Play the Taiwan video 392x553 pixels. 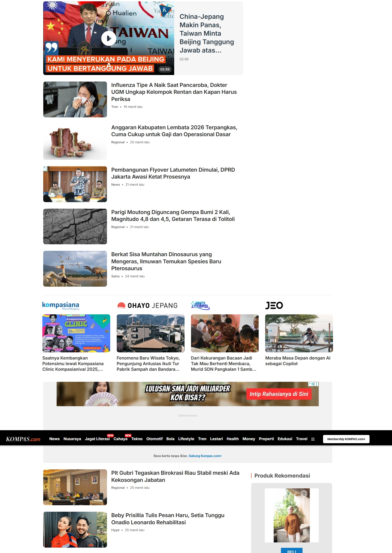tap(109, 38)
